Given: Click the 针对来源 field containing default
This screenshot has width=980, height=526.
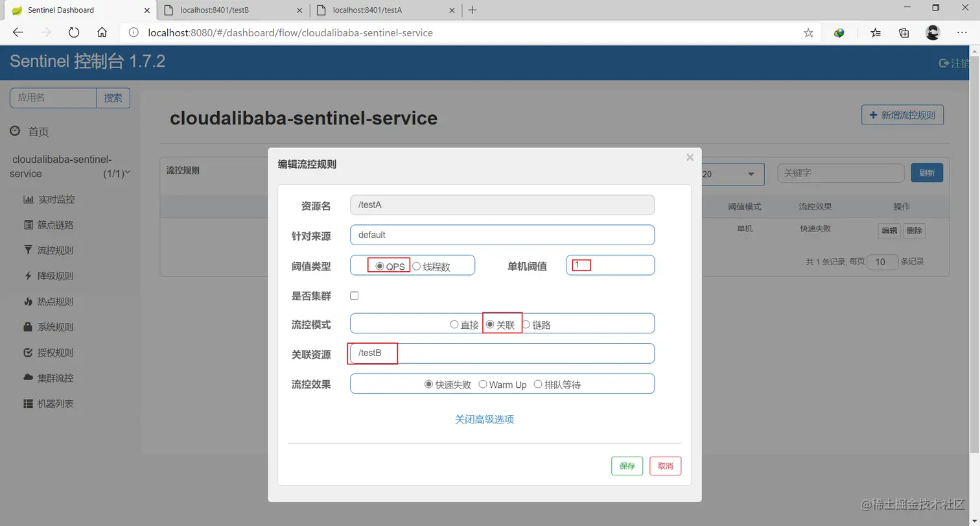Looking at the screenshot, I should (502, 235).
